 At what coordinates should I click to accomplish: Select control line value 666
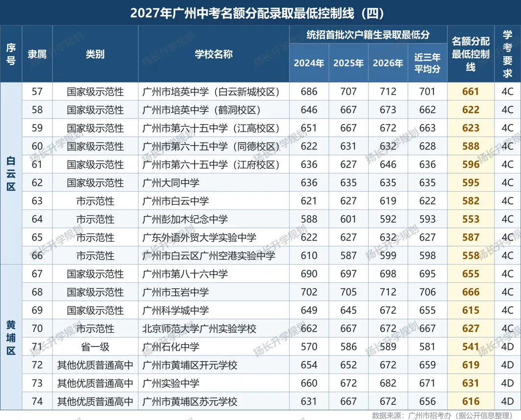point(471,292)
